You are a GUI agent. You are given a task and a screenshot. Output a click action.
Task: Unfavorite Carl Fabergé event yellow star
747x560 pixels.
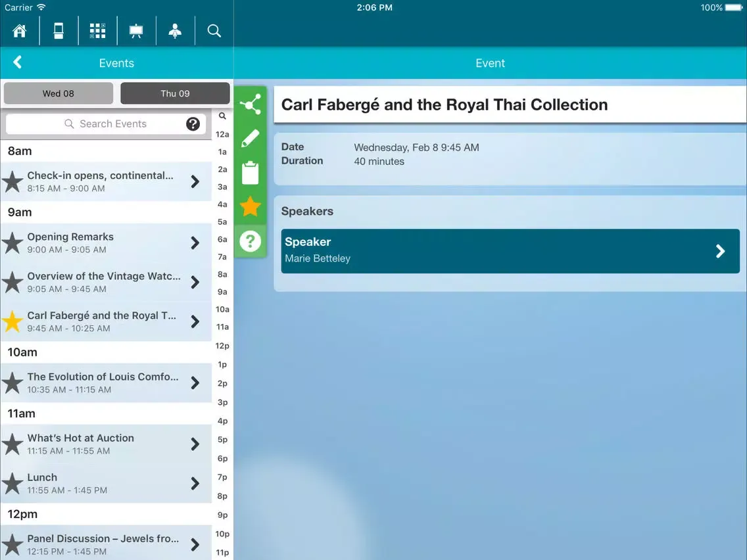point(12,322)
